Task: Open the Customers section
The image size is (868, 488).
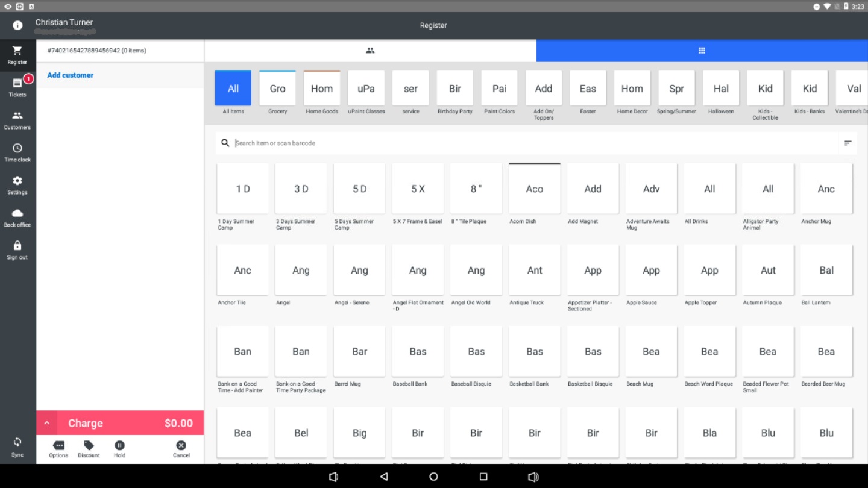Action: 17,120
